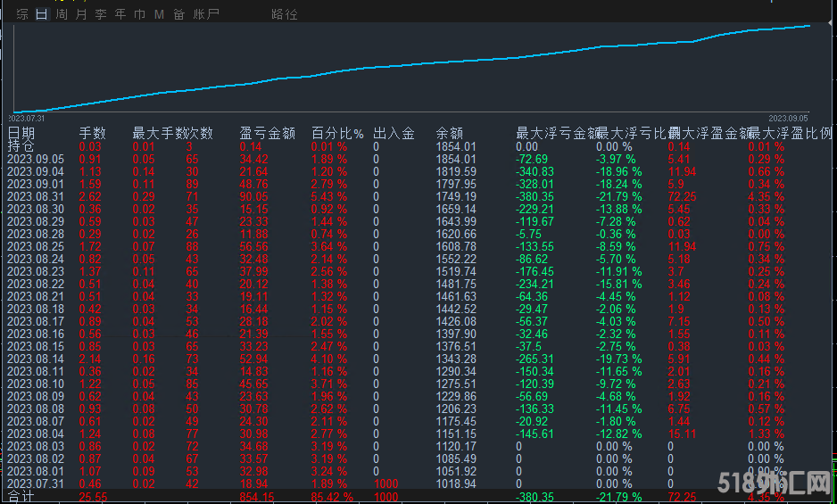837x504 pixels.
Task: Select the 季 quarterly tab
Action: click(101, 14)
